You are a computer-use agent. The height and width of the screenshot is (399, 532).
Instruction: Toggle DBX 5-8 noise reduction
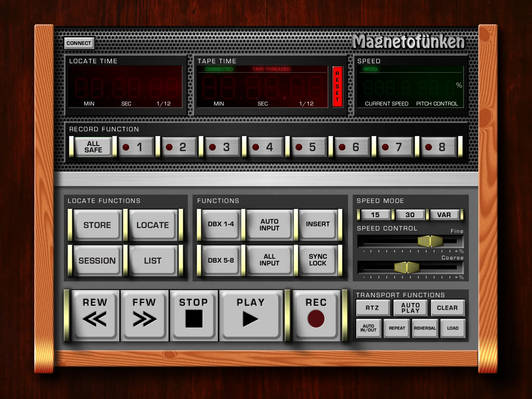coord(221,260)
